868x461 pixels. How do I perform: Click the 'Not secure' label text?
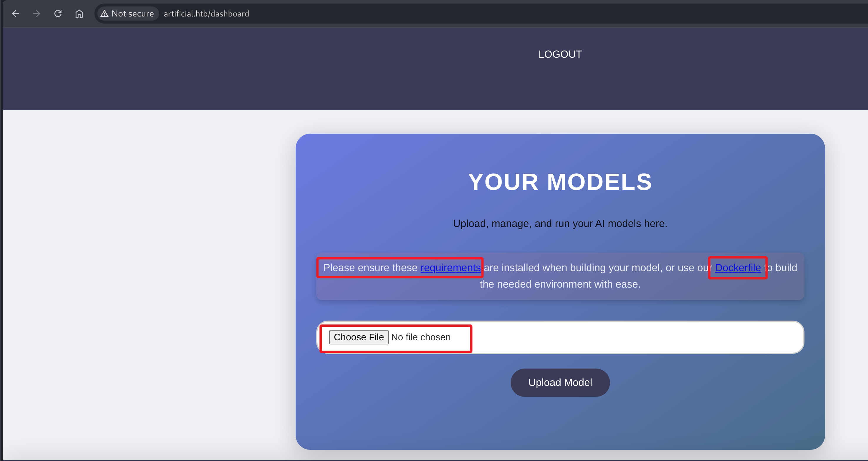132,14
